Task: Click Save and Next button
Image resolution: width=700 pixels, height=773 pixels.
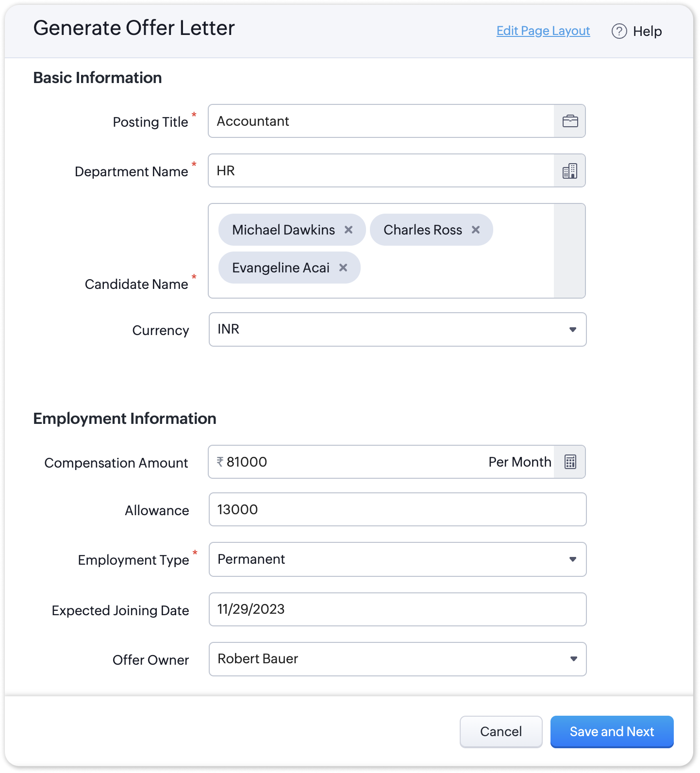Action: point(612,731)
